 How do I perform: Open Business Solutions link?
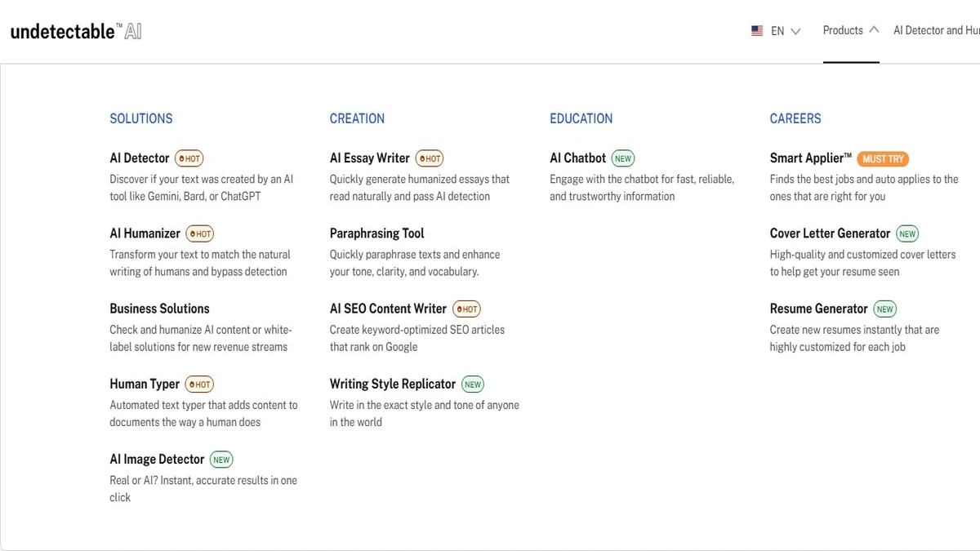[159, 309]
